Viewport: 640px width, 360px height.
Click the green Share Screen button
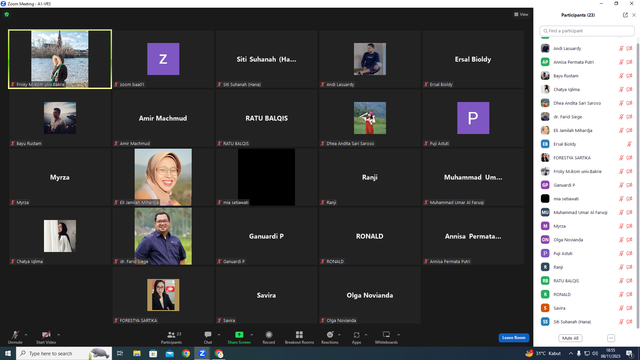pos(239,337)
